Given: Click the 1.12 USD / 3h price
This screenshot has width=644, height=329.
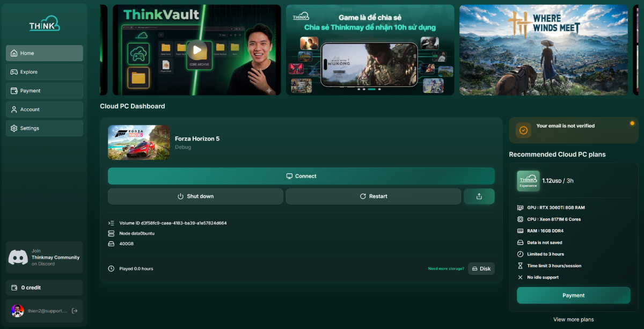Looking at the screenshot, I should 558,181.
